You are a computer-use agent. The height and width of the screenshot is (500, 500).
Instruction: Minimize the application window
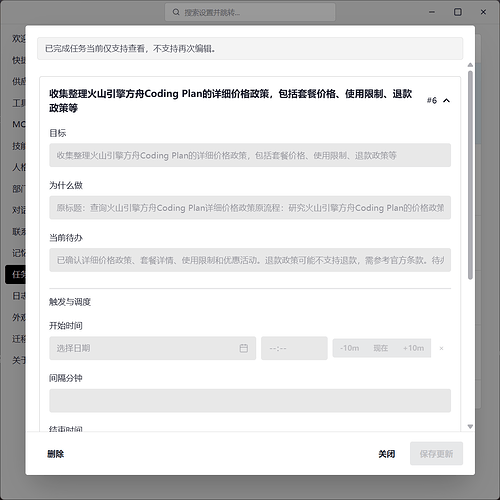[432, 12]
